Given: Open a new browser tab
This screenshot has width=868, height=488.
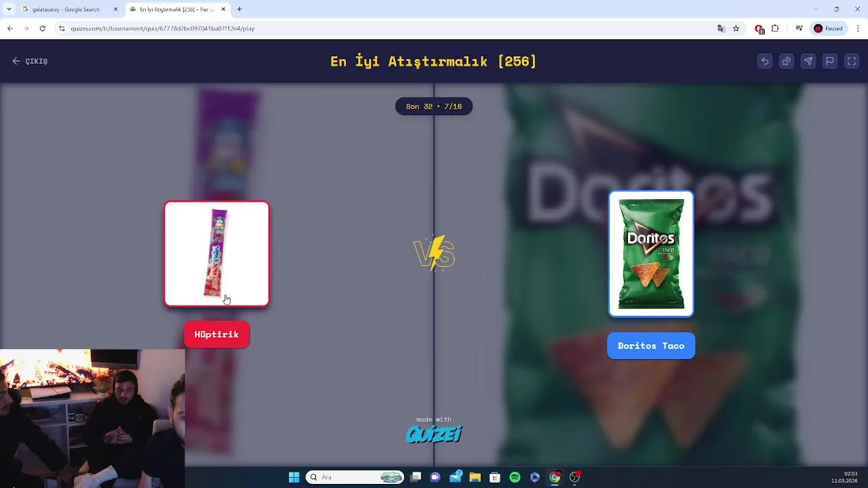Looking at the screenshot, I should (239, 9).
